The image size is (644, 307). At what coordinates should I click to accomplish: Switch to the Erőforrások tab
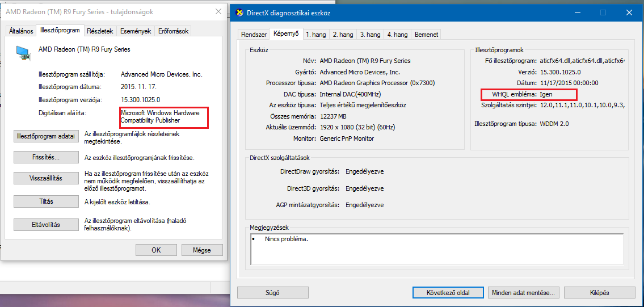click(173, 31)
